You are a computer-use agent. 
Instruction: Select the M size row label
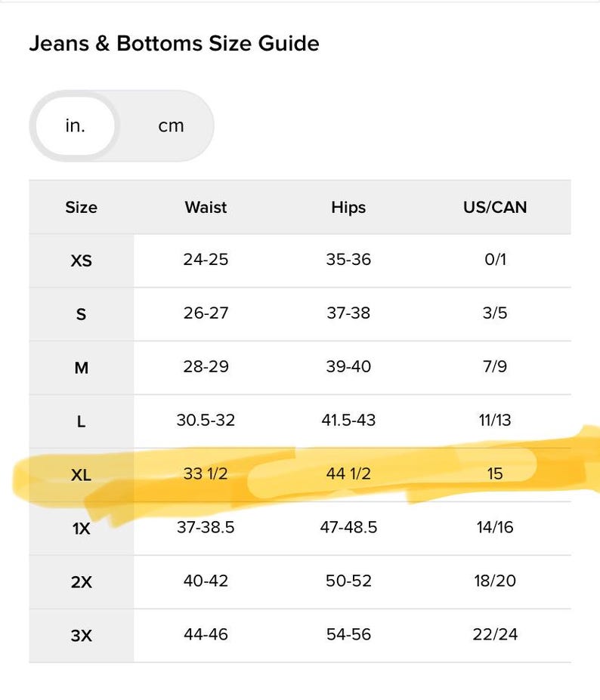coord(82,368)
